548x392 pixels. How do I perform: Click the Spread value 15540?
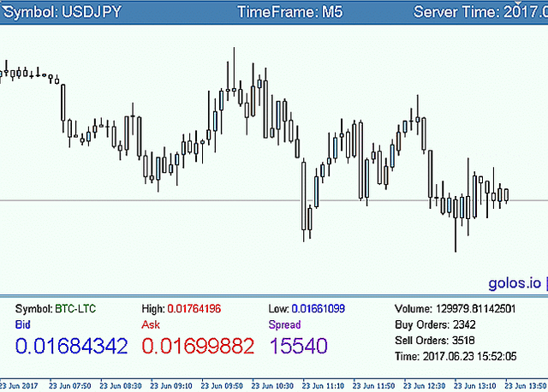click(299, 347)
